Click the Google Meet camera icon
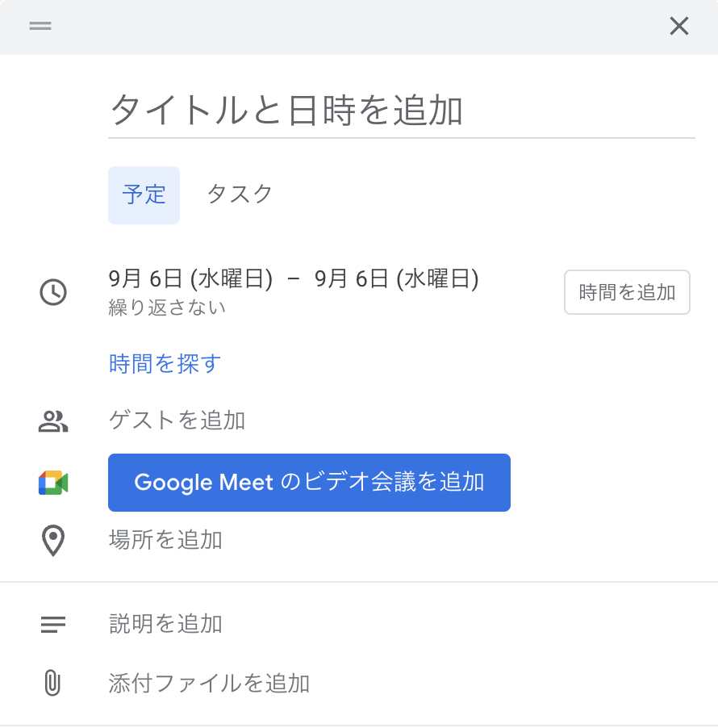This screenshot has height=728, width=718. (53, 483)
